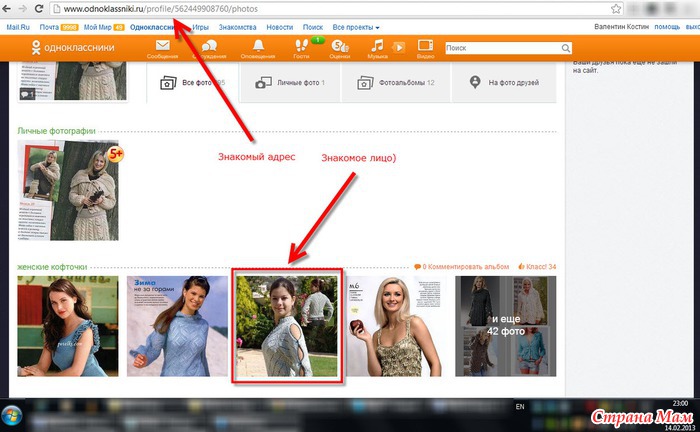Screen dimensions: 700x432
Task: Open Музыка music note icon
Action: pos(377,49)
